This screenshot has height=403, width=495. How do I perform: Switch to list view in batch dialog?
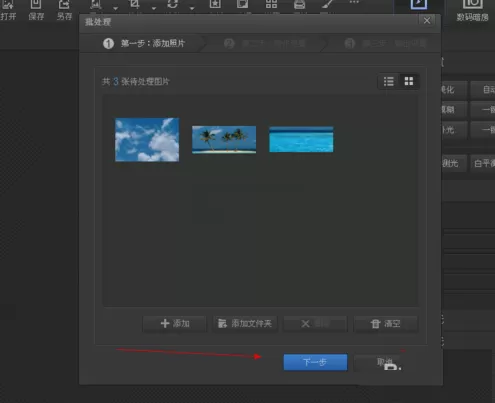pyautogui.click(x=389, y=81)
